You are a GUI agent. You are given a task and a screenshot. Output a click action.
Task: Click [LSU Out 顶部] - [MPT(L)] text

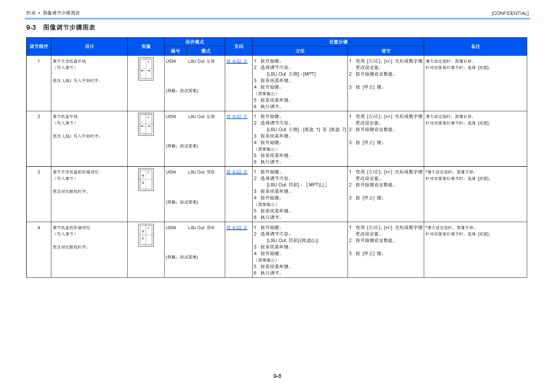pos(297,185)
